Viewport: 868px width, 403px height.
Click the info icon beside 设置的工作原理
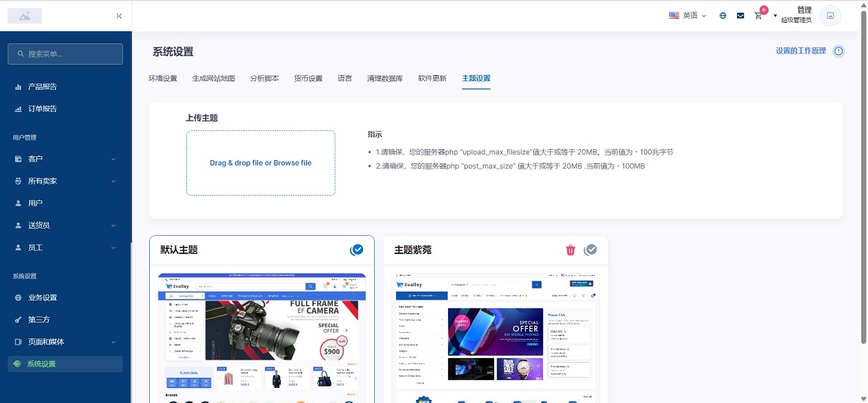click(x=838, y=51)
